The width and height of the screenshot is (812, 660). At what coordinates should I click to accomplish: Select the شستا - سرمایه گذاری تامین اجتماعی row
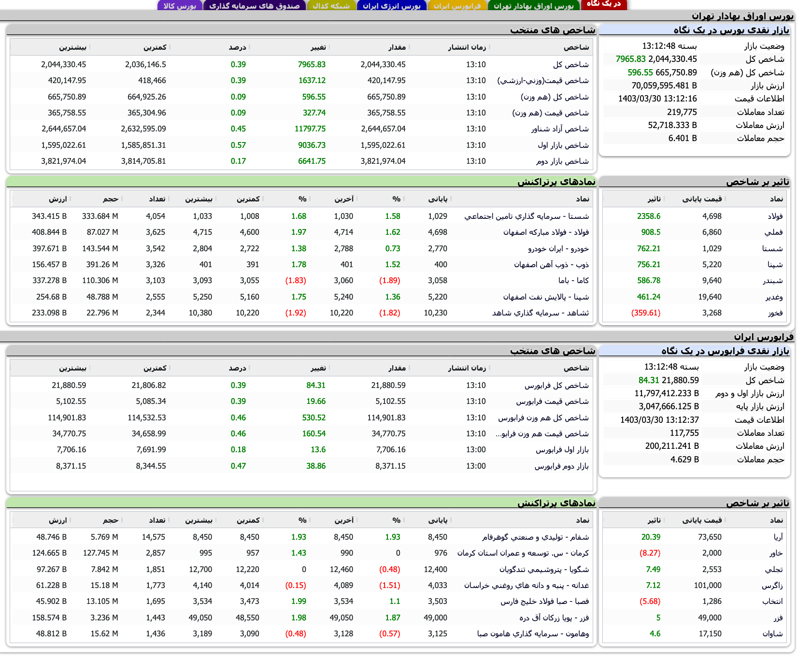(517, 216)
